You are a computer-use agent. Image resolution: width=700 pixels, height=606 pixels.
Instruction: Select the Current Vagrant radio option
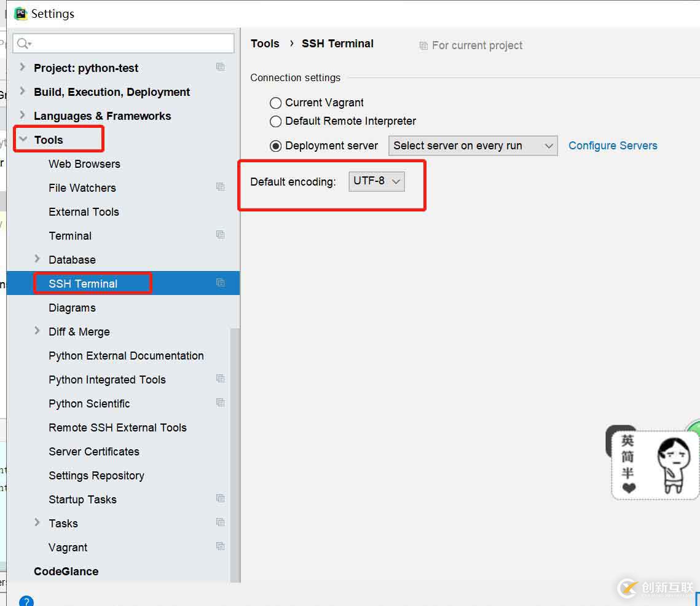[276, 103]
